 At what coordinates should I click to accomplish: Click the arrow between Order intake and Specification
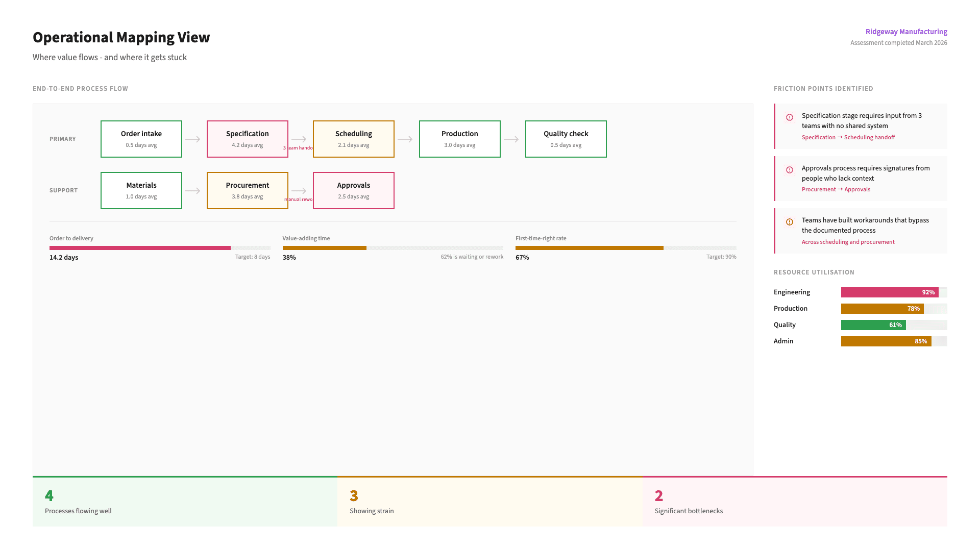coord(193,138)
